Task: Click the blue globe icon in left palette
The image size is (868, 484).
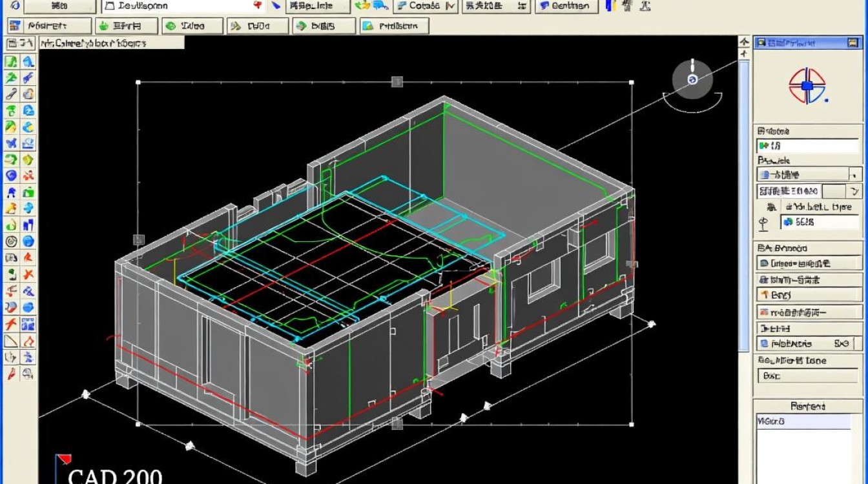Action: tap(28, 241)
